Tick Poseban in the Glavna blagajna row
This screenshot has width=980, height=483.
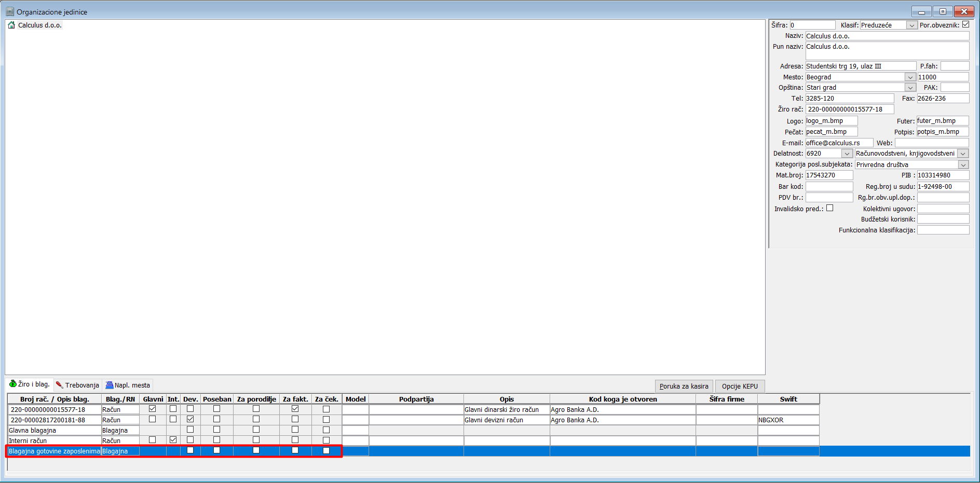216,430
